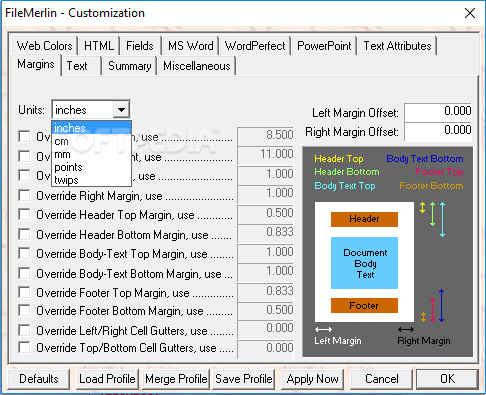
Task: Click the Footer Bottom legend label
Action: pos(431,185)
